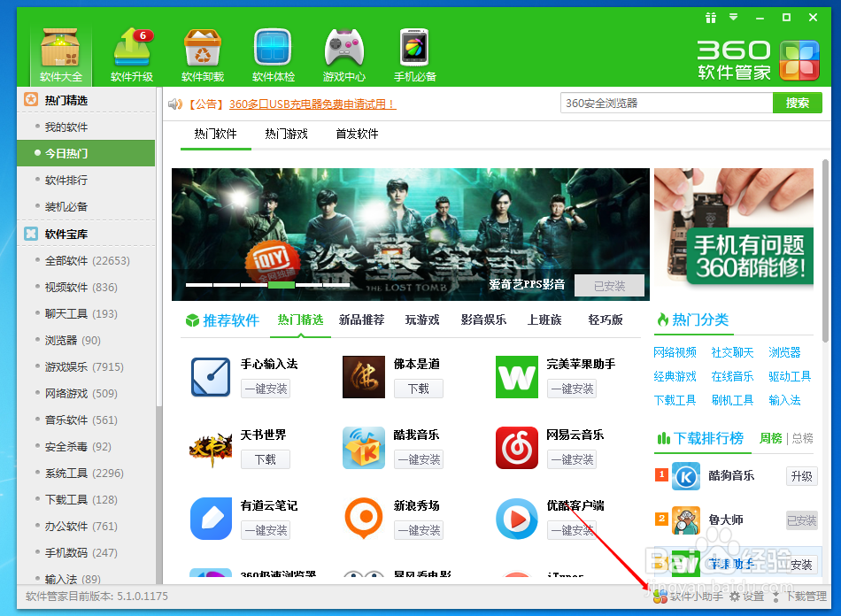Install 酷我音乐 with 一键安装 button
Viewport: 841px width, 616px height.
pos(419,459)
